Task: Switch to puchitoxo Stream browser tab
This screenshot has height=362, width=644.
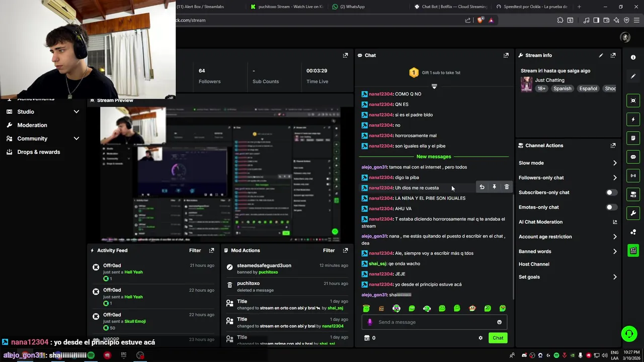Action: 287,7
